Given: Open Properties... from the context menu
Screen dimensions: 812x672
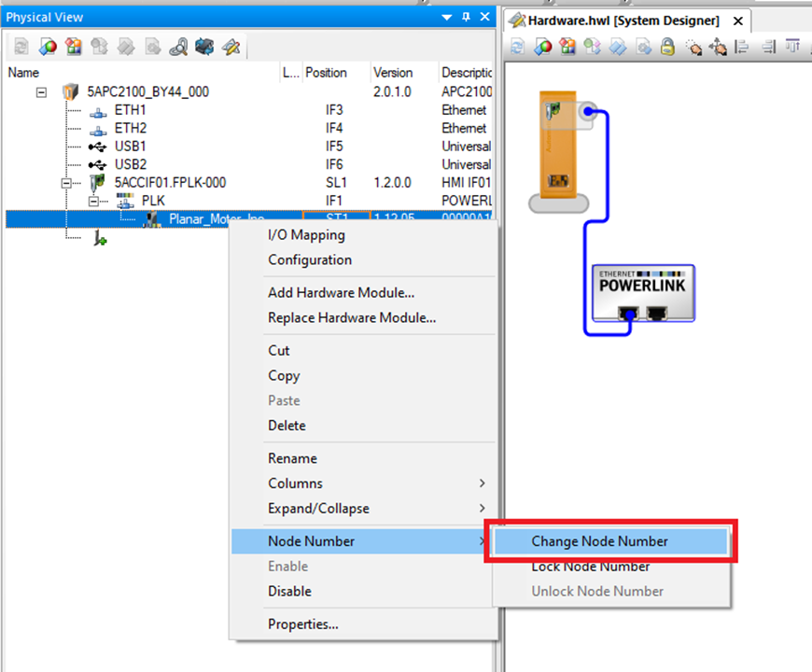Looking at the screenshot, I should (x=303, y=624).
